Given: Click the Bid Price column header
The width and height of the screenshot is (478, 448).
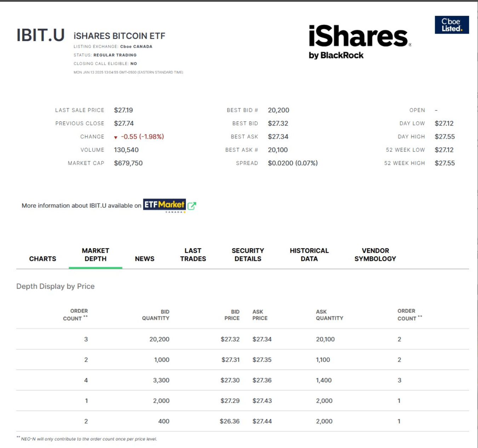Looking at the screenshot, I should click(x=232, y=315).
